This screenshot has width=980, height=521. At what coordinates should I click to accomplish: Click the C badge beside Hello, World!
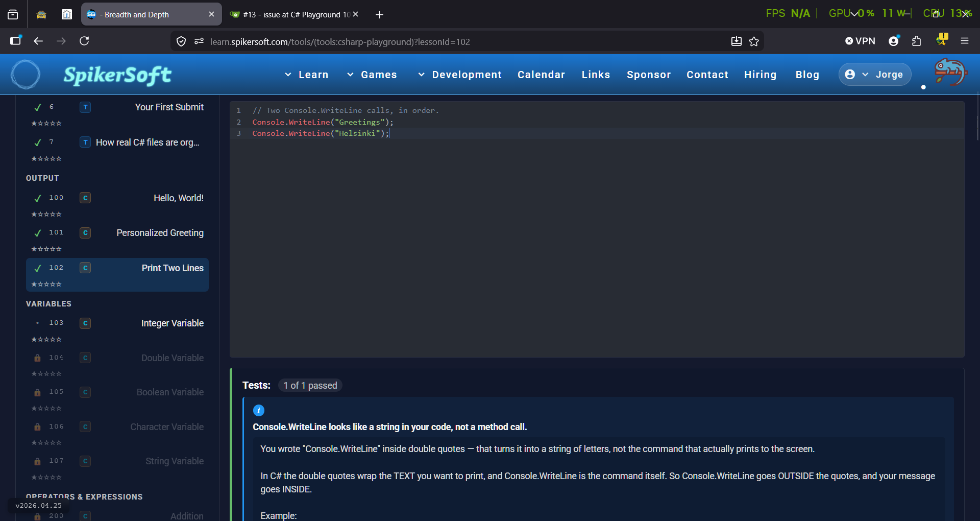[x=85, y=198]
